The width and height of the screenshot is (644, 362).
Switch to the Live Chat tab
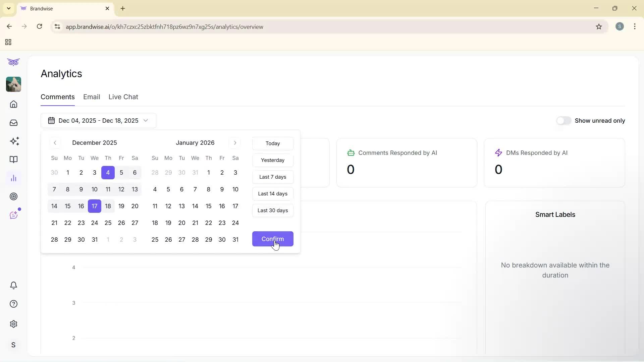pos(123,97)
